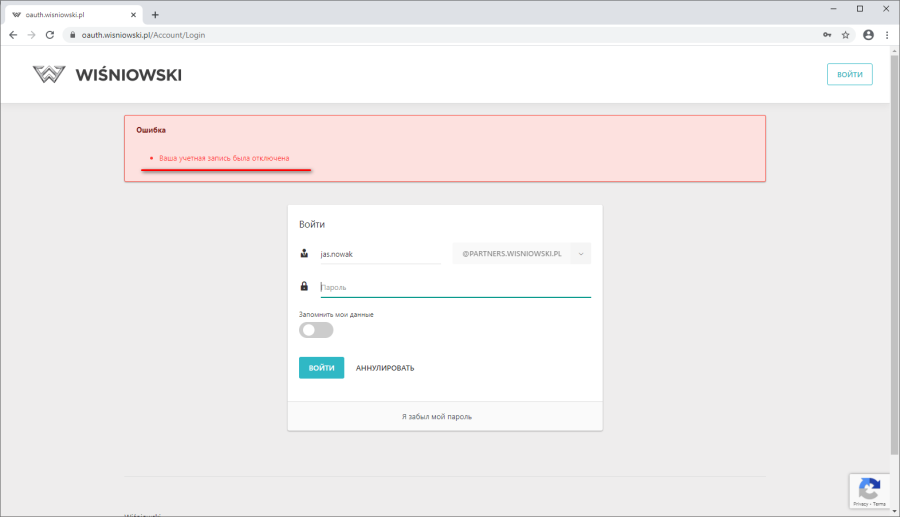Open the Chrome profile avatar icon
The image size is (900, 517).
click(868, 34)
